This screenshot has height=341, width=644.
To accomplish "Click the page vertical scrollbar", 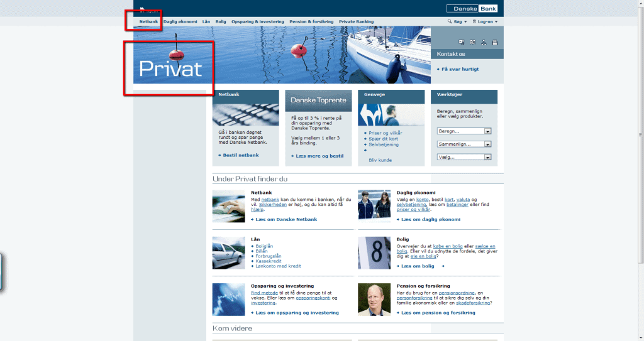I will pyautogui.click(x=640, y=135).
